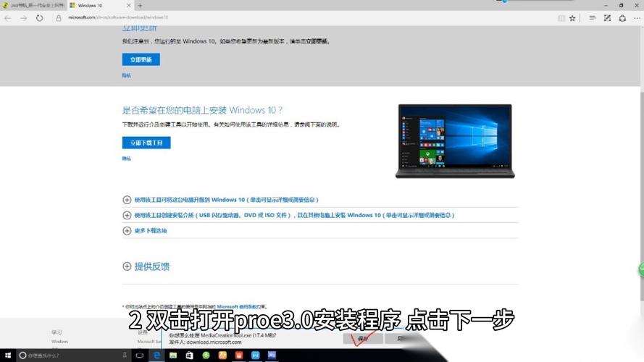Click the Cortana search box on taskbar

pos(69,355)
